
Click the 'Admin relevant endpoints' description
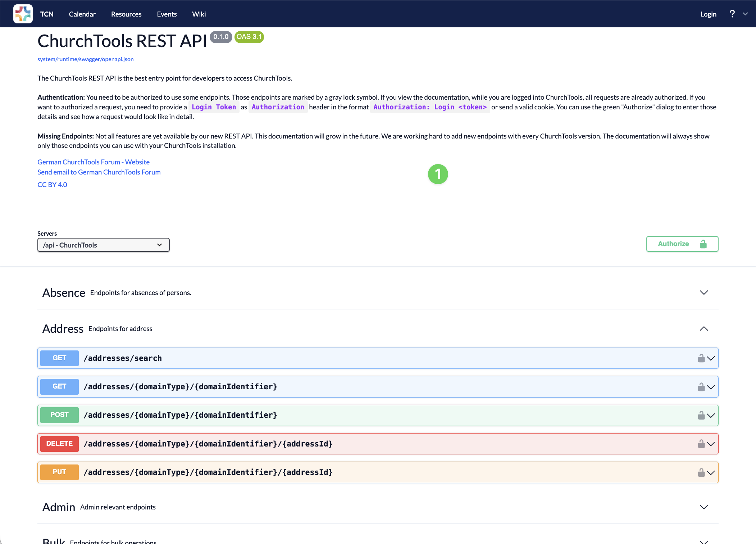pyautogui.click(x=118, y=507)
